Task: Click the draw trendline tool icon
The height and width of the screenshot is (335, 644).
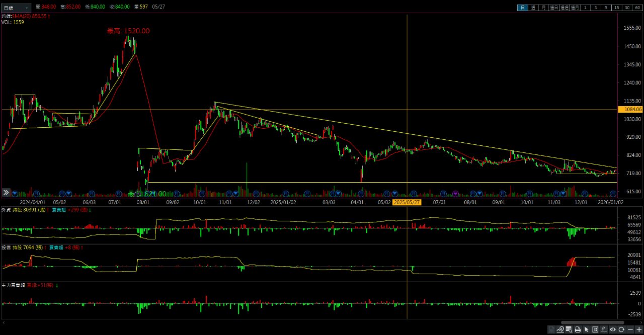Action: tap(559, 330)
